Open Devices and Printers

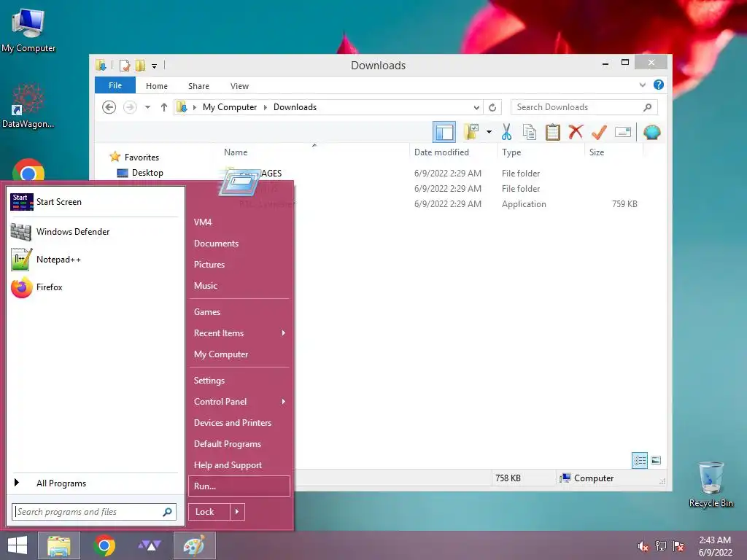click(239, 423)
